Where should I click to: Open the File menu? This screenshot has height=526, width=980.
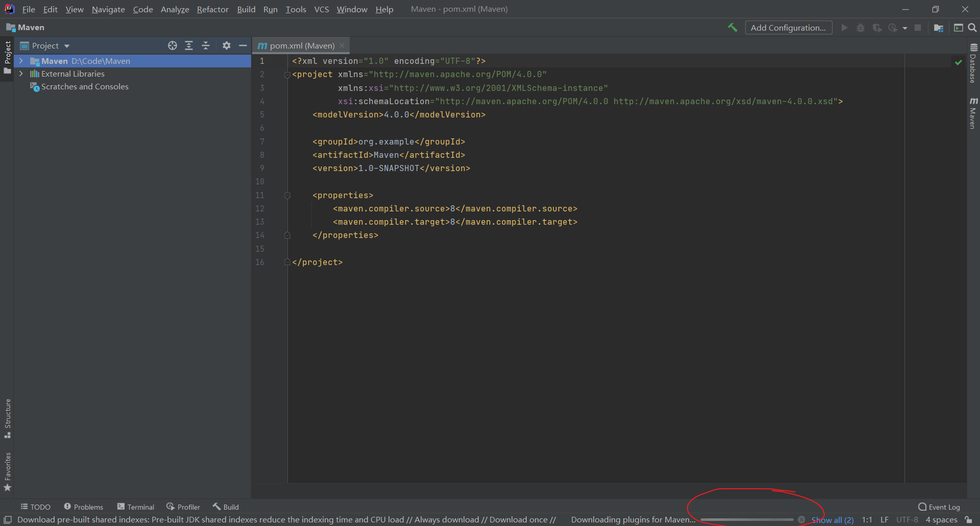[x=29, y=9]
